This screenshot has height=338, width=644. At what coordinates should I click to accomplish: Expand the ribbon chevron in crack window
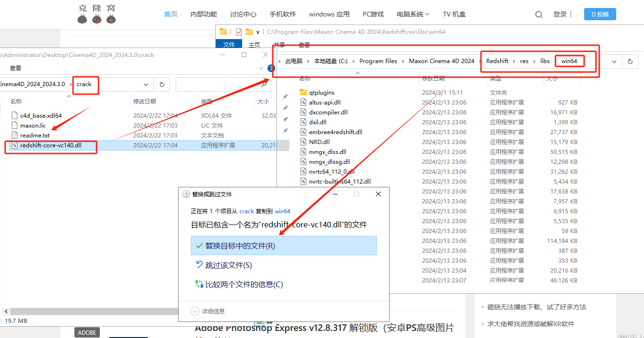tap(261, 68)
